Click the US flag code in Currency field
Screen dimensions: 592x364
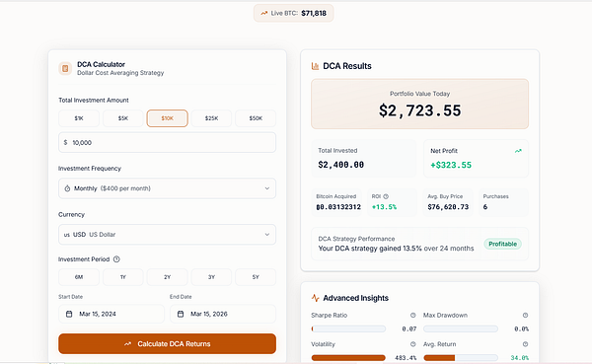(67, 235)
